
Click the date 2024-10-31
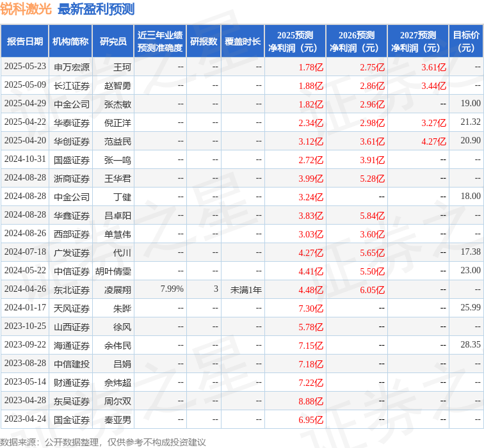[x=25, y=159]
